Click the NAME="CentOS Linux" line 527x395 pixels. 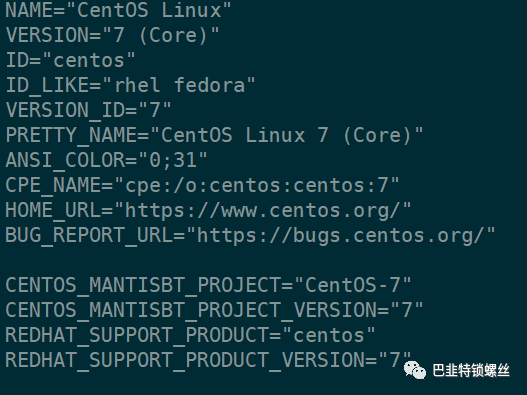[x=118, y=10]
